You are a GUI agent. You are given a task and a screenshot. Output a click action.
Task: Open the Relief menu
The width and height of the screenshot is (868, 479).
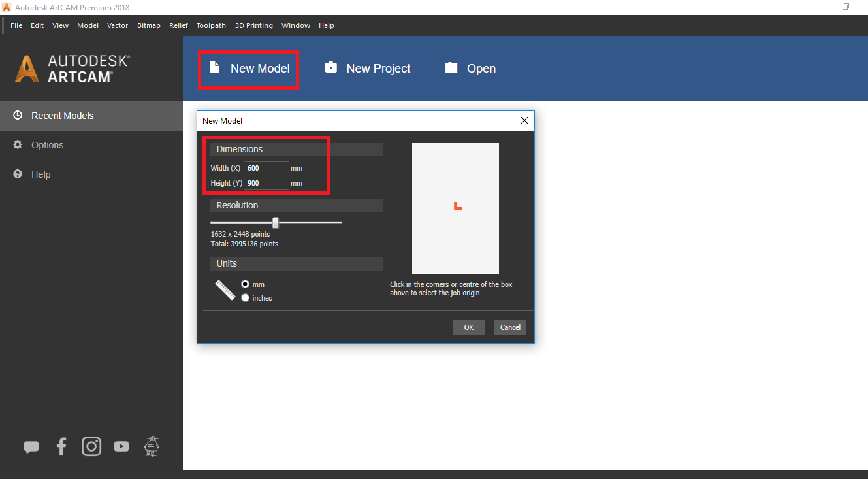pos(178,25)
